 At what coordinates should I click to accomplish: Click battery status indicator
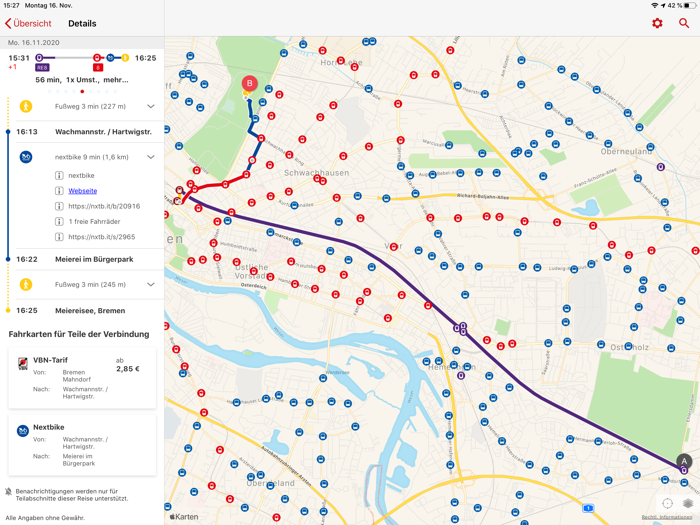(688, 5)
